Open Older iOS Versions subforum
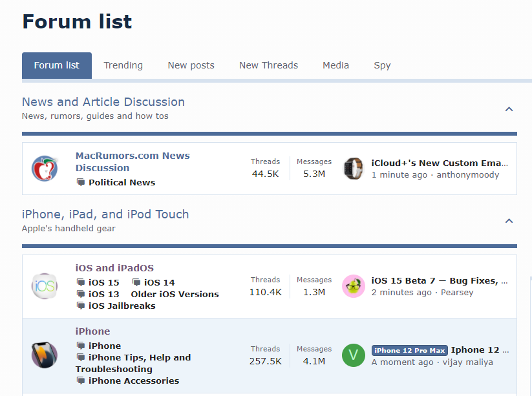The width and height of the screenshot is (532, 396). [175, 294]
